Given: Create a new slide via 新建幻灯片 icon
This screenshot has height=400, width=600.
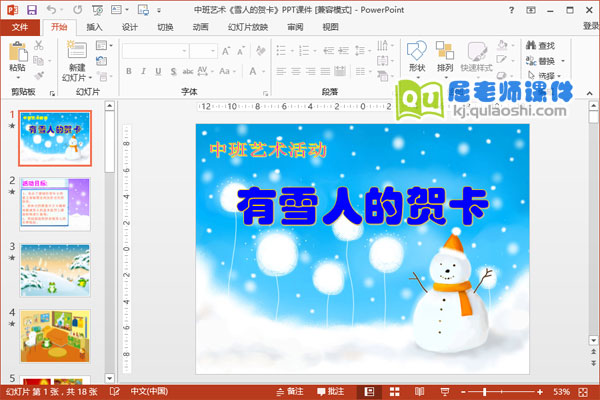Looking at the screenshot, I should click(77, 50).
